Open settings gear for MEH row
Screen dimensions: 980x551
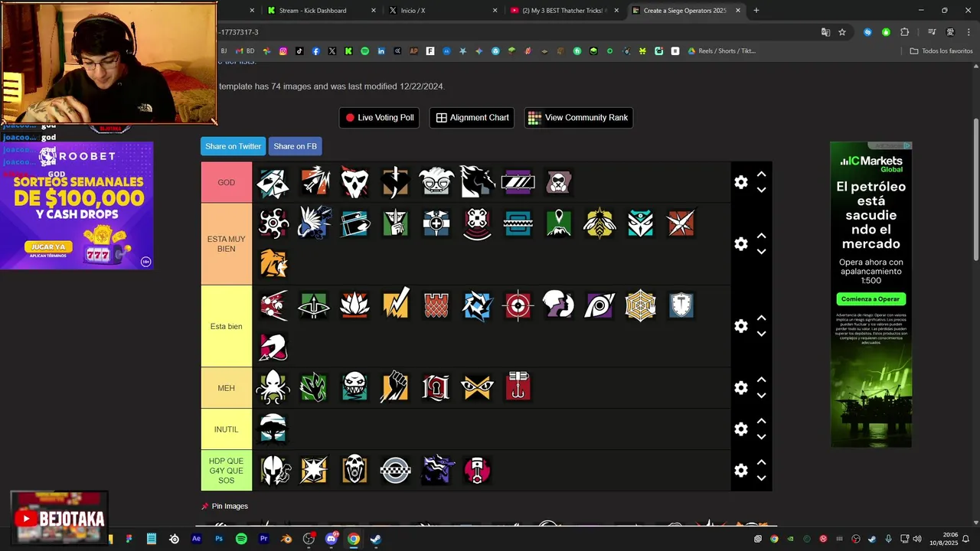[x=740, y=388]
